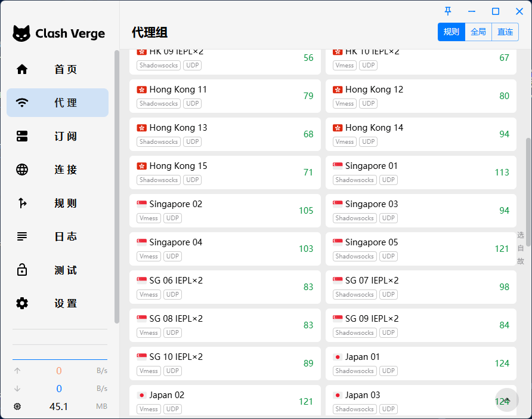Viewport: 532px width, 419px height.
Task: Open settings via the gear icon
Action: click(x=22, y=303)
